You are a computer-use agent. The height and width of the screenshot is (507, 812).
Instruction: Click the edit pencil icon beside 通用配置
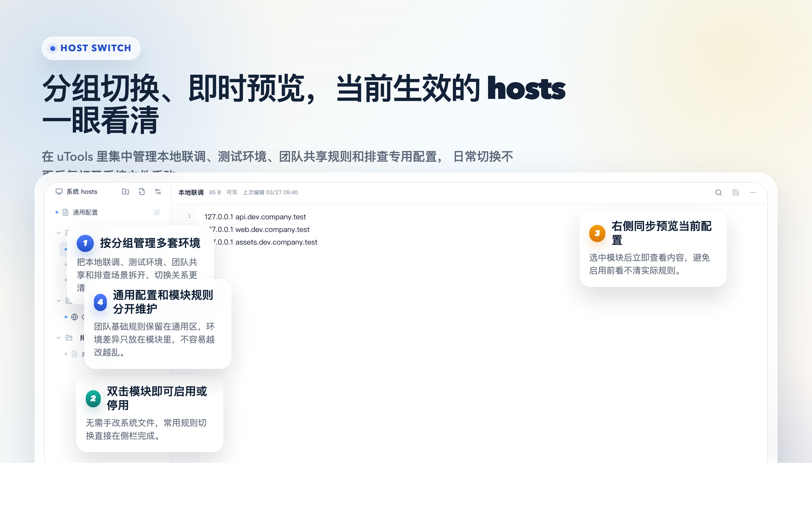pyautogui.click(x=157, y=212)
